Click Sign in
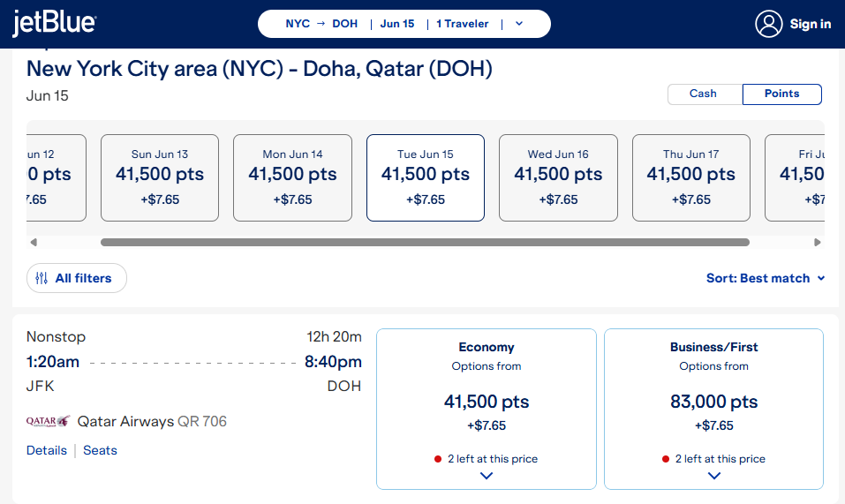The width and height of the screenshot is (845, 504). (x=810, y=24)
